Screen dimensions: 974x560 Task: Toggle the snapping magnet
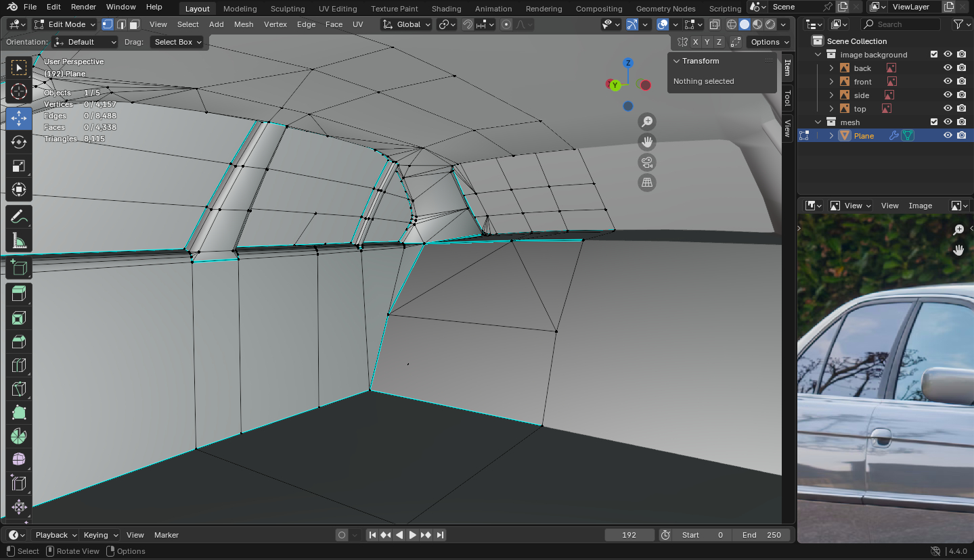pyautogui.click(x=468, y=24)
